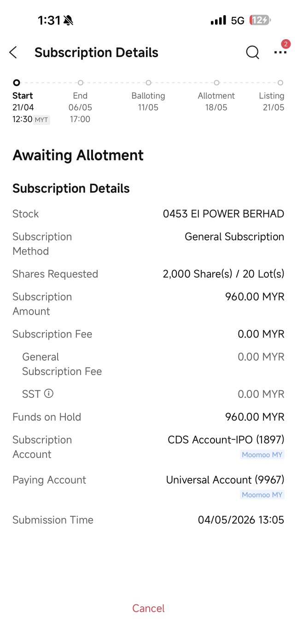Open search with the magnifier icon
297x644 pixels.
[252, 53]
